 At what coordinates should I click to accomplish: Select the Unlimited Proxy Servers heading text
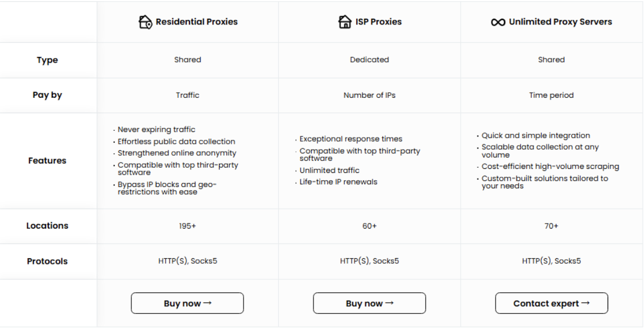[x=560, y=22]
